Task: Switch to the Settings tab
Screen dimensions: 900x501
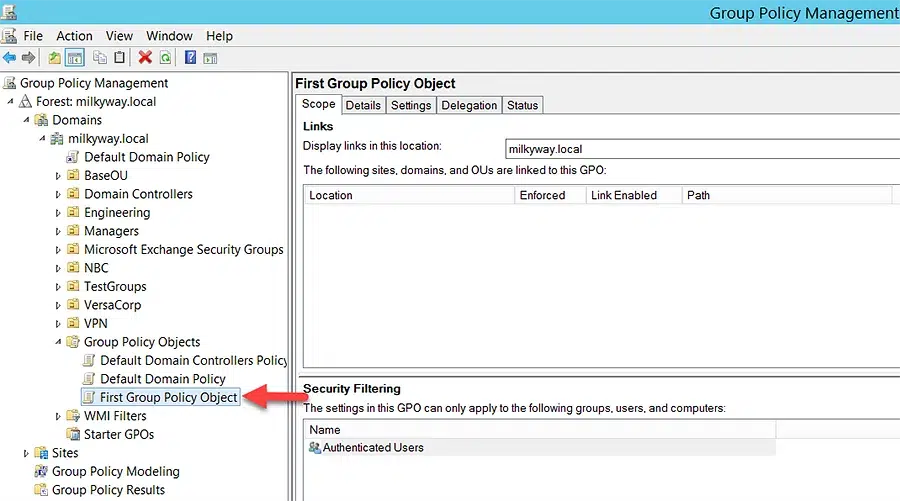Action: coord(411,106)
